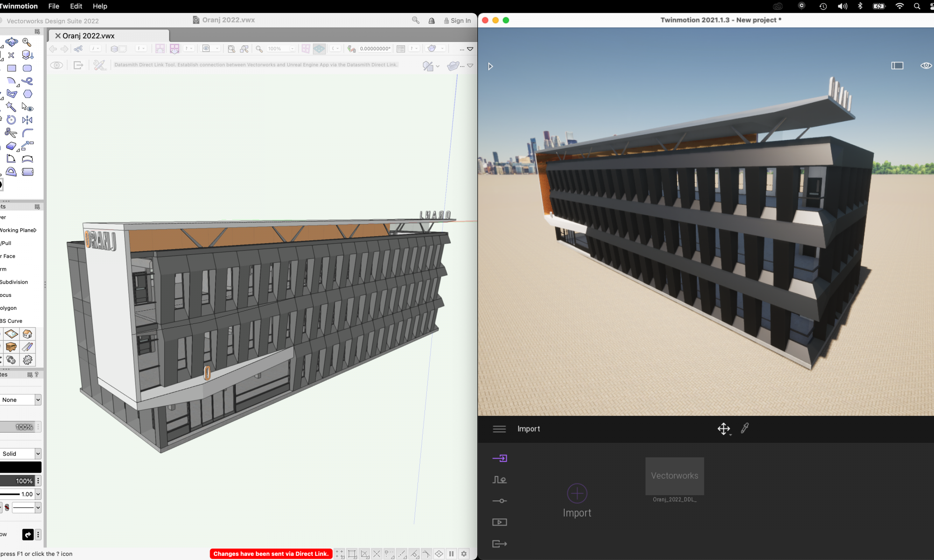The width and height of the screenshot is (934, 560).
Task: Adjust the fill opacity 100% slider
Action: [17, 427]
